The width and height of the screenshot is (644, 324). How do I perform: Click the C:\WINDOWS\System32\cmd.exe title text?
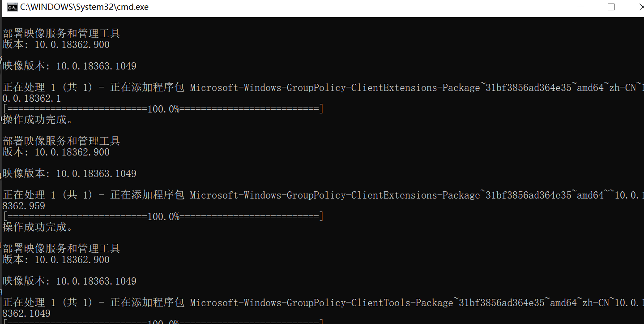tap(85, 7)
